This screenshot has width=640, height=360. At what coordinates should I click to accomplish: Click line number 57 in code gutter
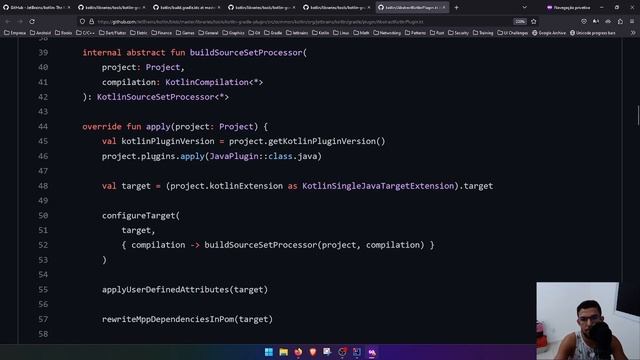(43, 319)
